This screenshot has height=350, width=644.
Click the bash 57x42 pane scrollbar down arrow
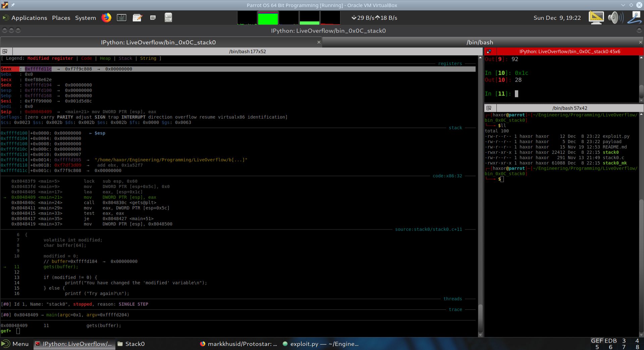click(641, 335)
